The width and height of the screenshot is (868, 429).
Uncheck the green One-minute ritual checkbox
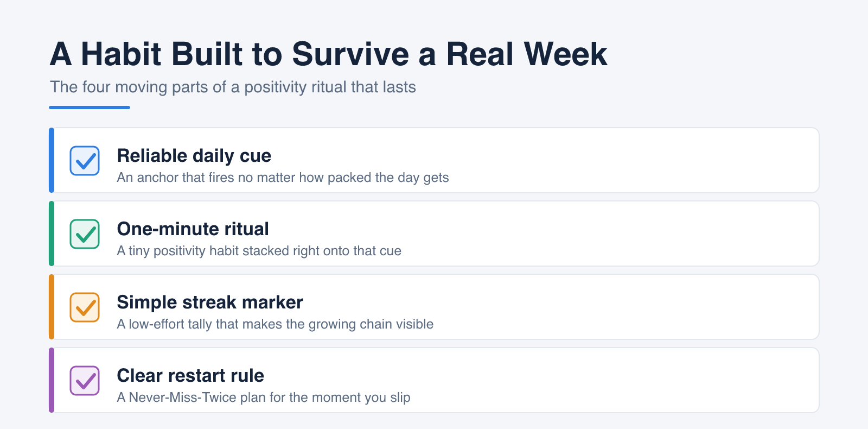85,234
